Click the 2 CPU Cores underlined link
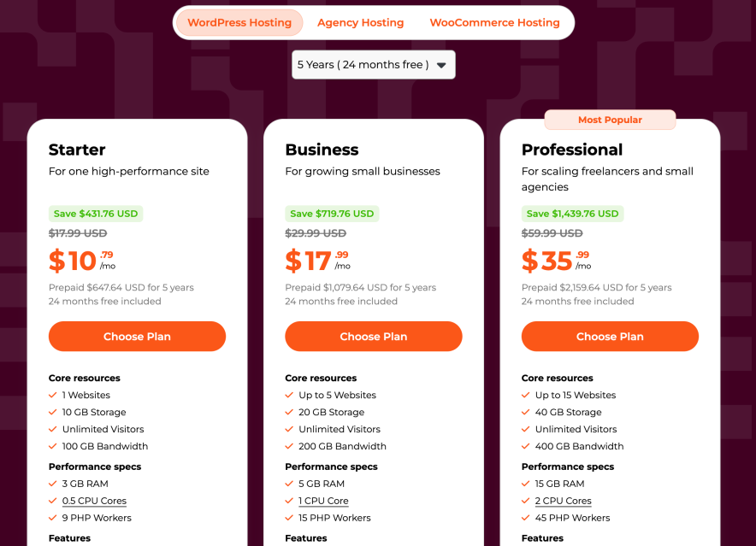The image size is (756, 546). (x=563, y=501)
